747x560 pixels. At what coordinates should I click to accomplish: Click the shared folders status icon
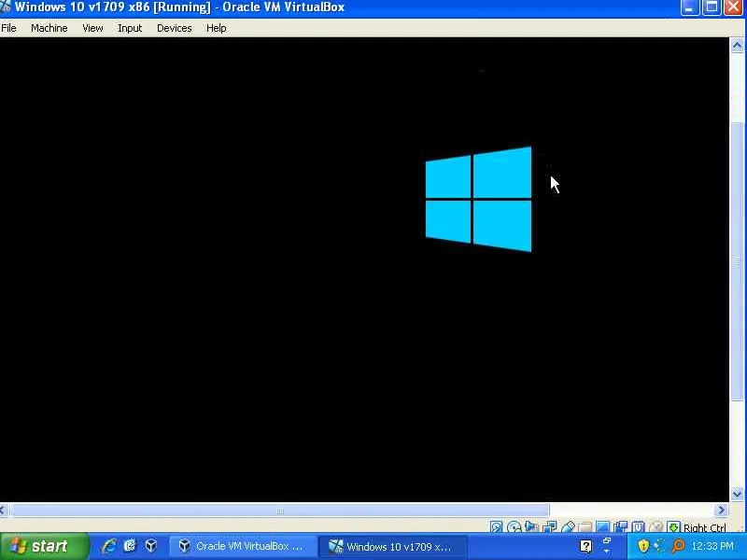(585, 526)
